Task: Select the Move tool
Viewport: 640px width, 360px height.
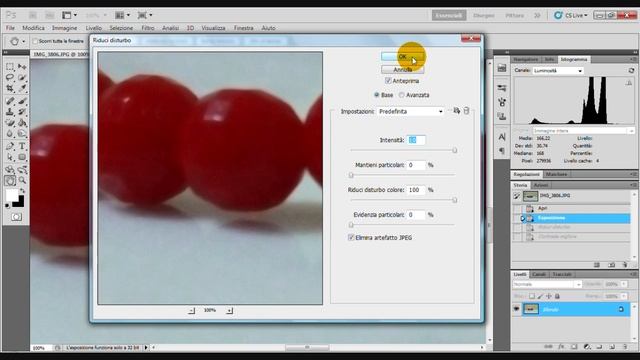Action: pos(22,67)
